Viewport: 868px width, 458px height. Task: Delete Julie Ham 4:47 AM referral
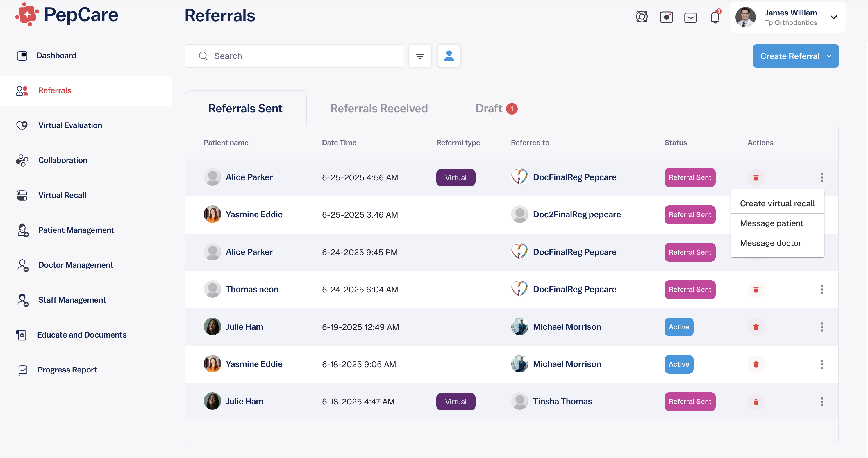756,402
